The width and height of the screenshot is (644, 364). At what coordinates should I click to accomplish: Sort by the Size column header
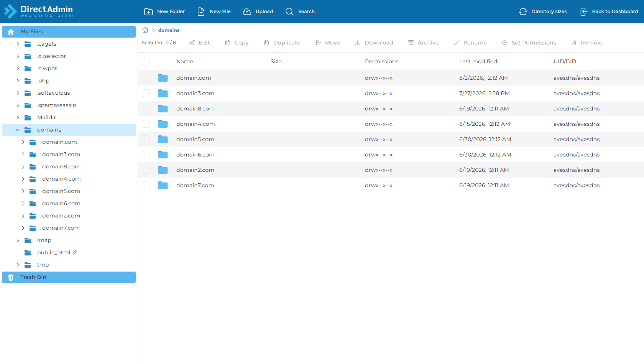(276, 61)
